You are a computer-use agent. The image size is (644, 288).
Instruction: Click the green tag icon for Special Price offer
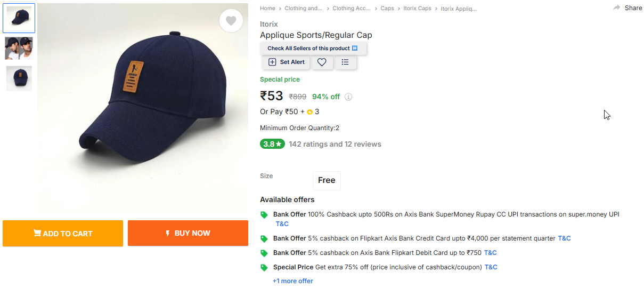click(x=264, y=267)
